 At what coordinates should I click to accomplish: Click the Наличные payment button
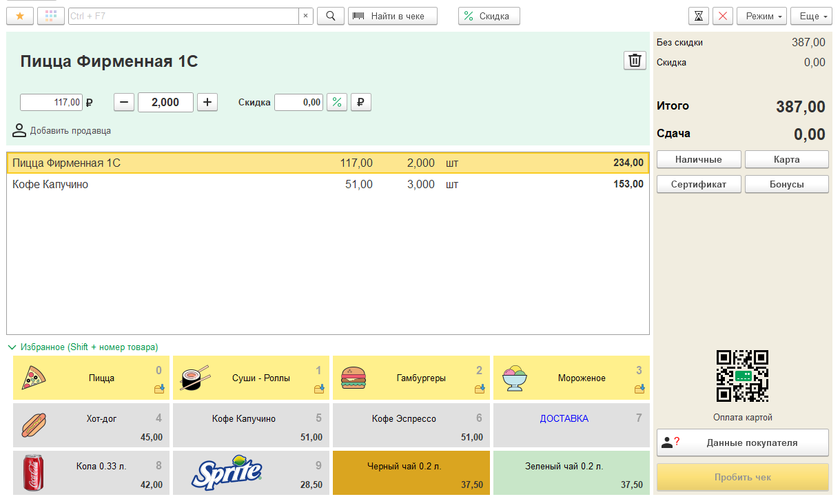point(698,159)
